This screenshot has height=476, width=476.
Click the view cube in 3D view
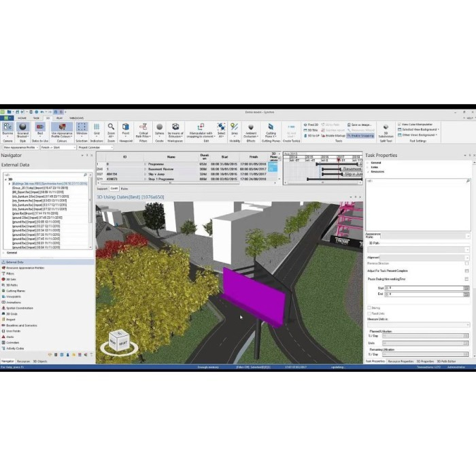[x=119, y=341]
